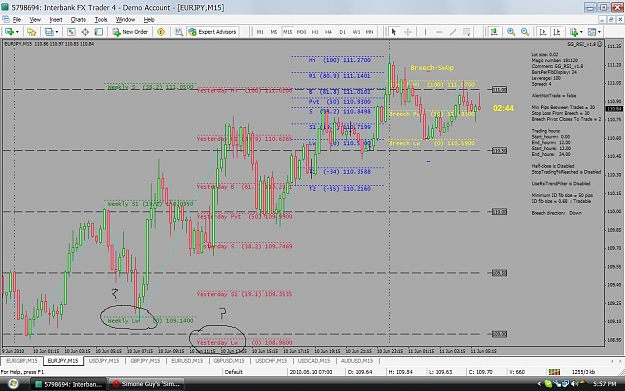The image size is (625, 391).
Task: Open the Tools menu
Action: click(x=101, y=20)
